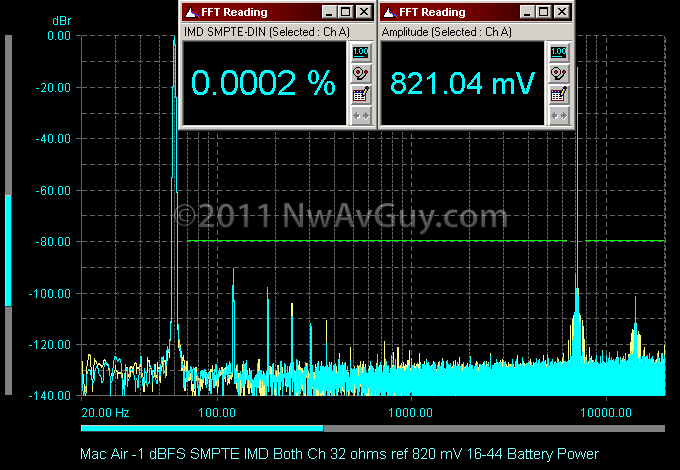Click the double-arrow icon in IMD SMPTE-DIN window
Screen dimensions: 680x470
[361, 116]
